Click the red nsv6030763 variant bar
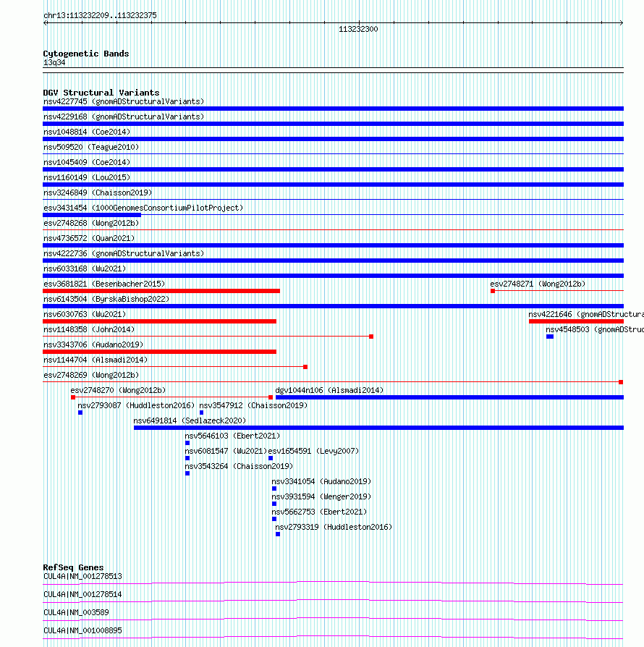 (x=160, y=321)
